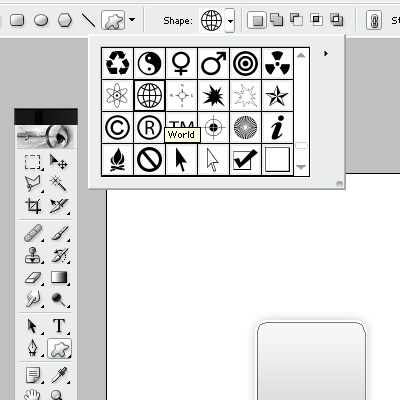Select the bullseye target shape
The width and height of the screenshot is (400, 400).
point(245,63)
